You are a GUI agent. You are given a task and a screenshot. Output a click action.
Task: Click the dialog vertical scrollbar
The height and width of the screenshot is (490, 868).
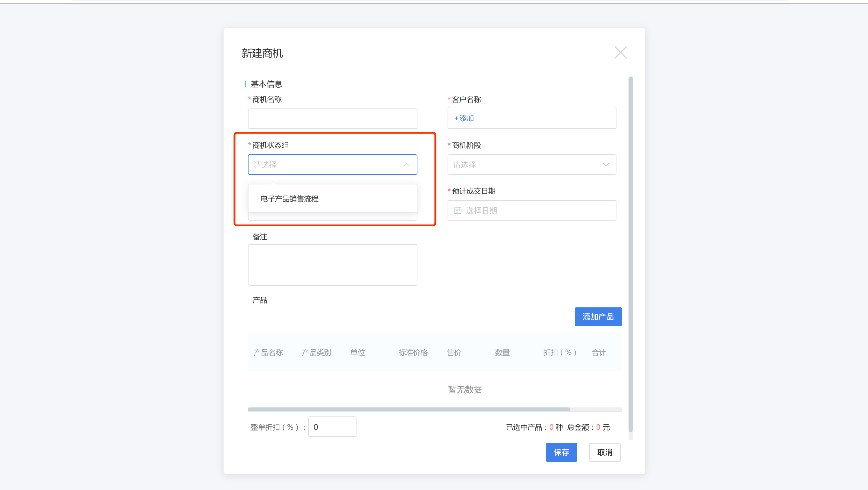(630, 254)
